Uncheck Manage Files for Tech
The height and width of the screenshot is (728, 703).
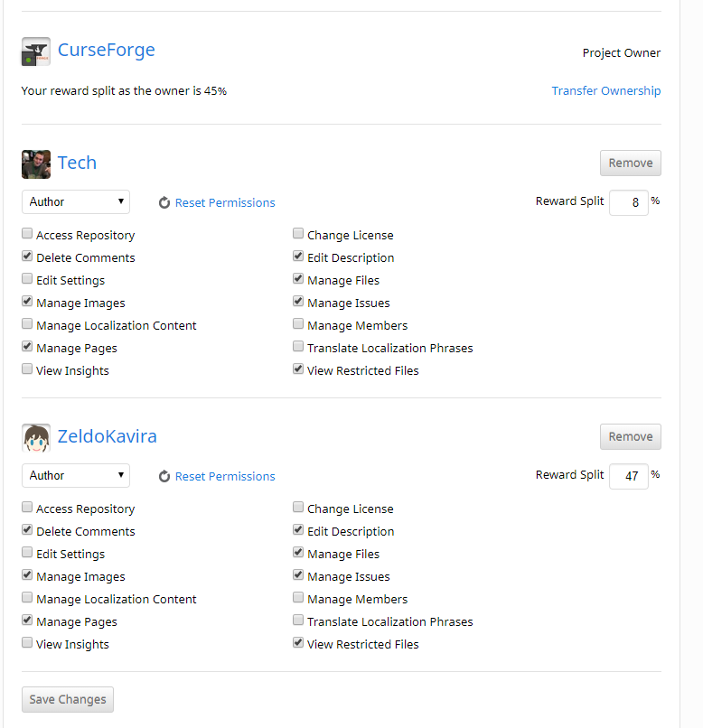[298, 278]
